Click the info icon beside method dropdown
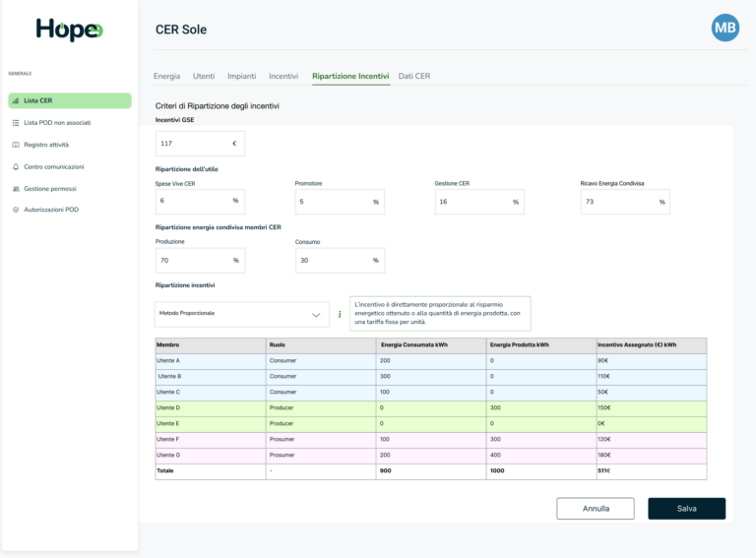756x558 pixels. 340,315
